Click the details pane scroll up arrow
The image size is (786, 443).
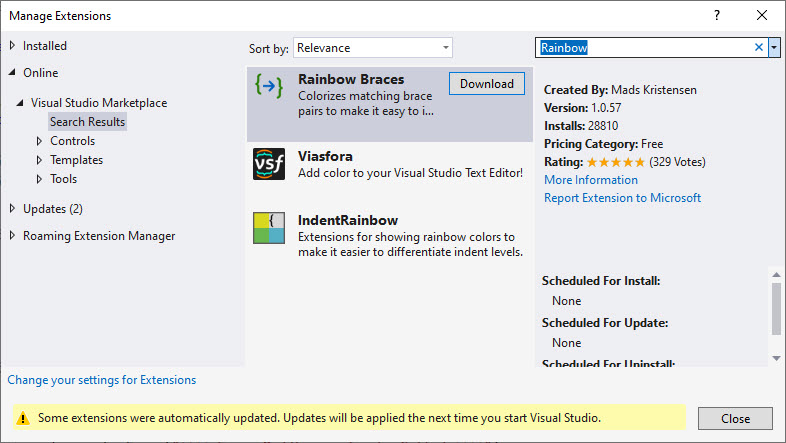(776, 275)
